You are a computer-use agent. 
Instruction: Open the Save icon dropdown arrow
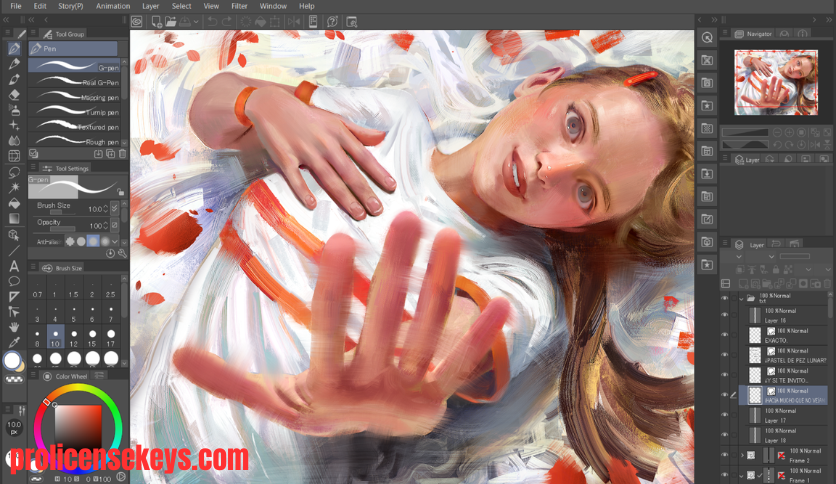[x=196, y=22]
